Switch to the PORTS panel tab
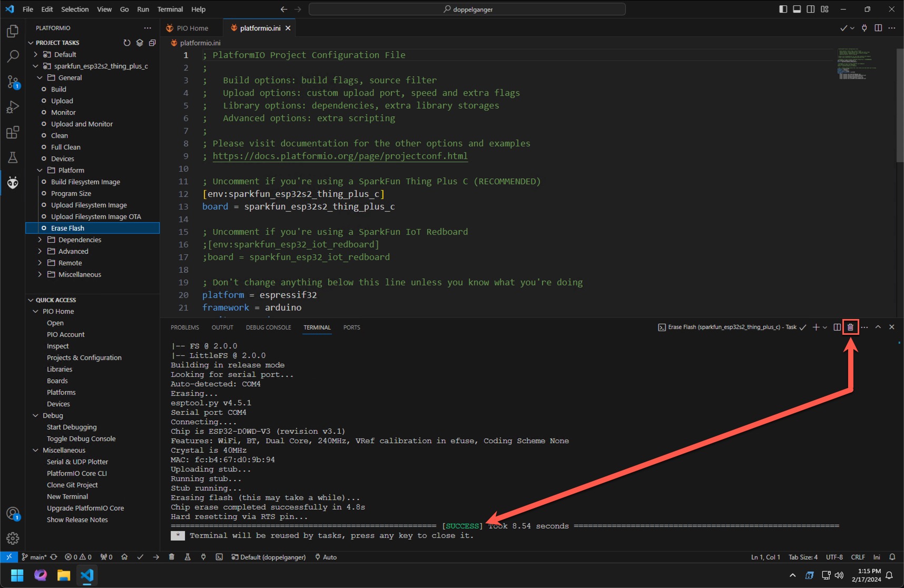The image size is (904, 588). tap(352, 327)
